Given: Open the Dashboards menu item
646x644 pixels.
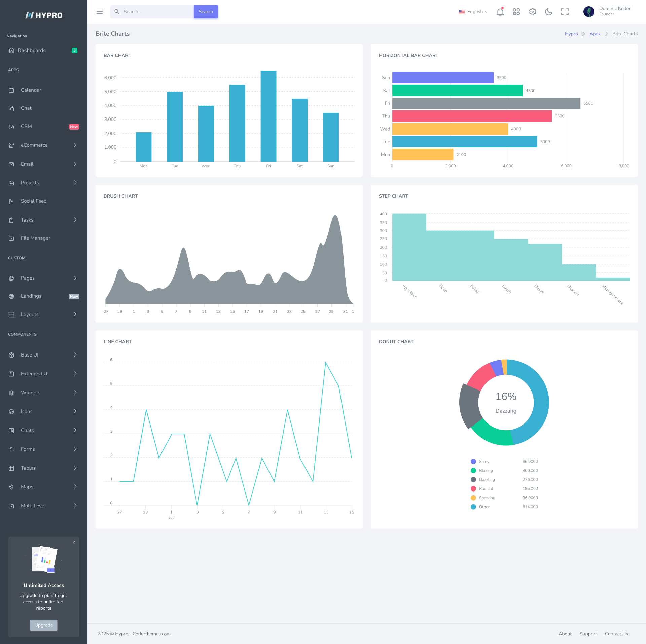Looking at the screenshot, I should coord(32,50).
